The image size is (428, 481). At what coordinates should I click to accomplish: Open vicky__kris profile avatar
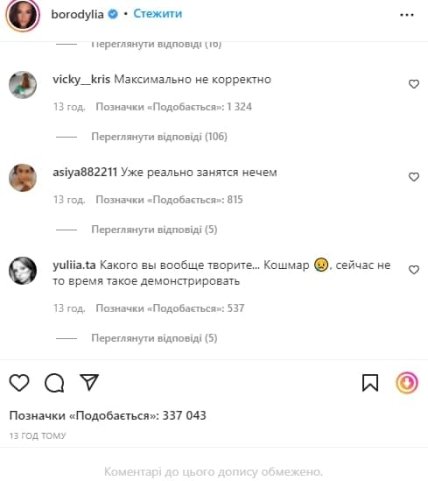tap(23, 85)
